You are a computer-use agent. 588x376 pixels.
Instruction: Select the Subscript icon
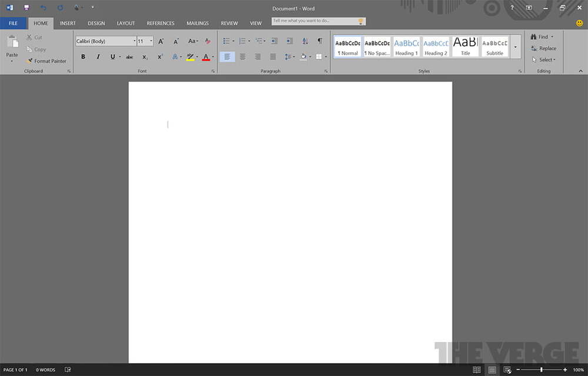(x=144, y=56)
